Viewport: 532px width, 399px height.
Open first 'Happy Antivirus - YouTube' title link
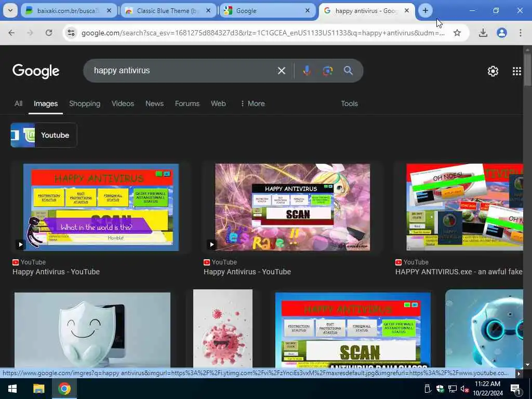pos(56,272)
